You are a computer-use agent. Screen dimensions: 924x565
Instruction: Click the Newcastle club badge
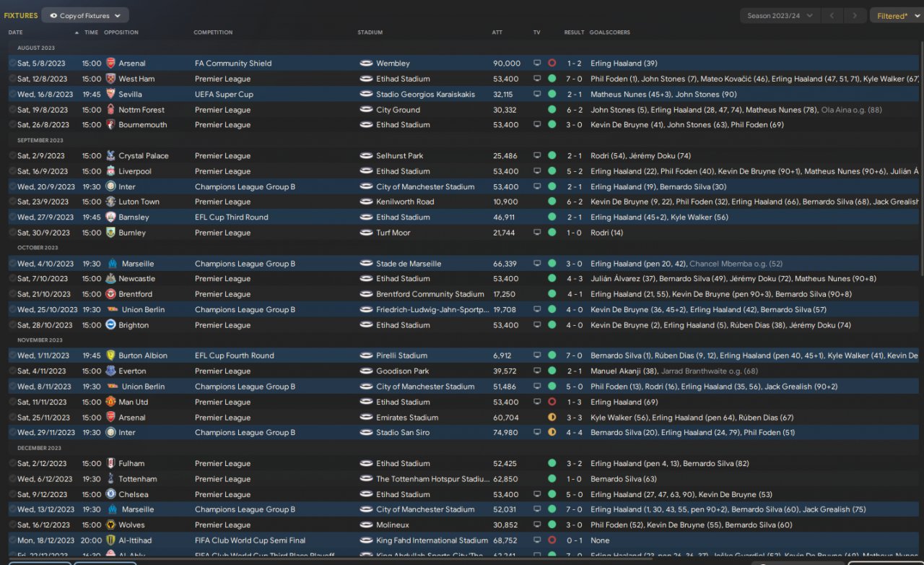coord(110,279)
